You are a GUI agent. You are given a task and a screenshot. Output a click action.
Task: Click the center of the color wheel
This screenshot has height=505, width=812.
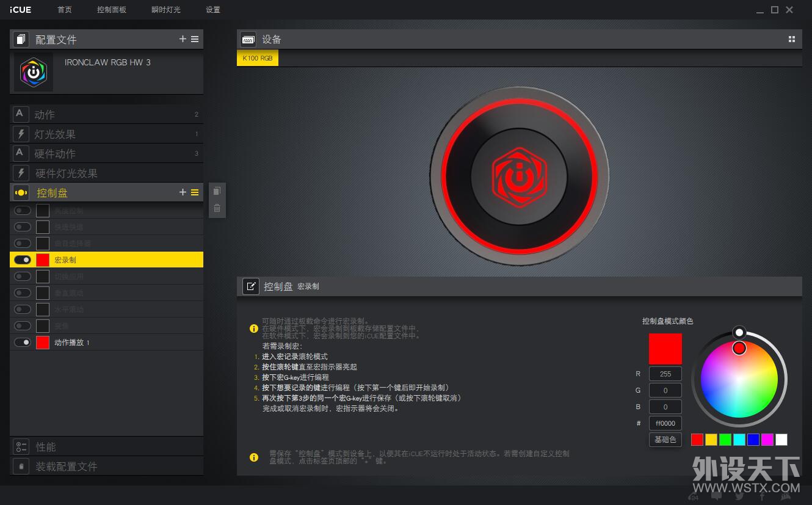point(739,379)
